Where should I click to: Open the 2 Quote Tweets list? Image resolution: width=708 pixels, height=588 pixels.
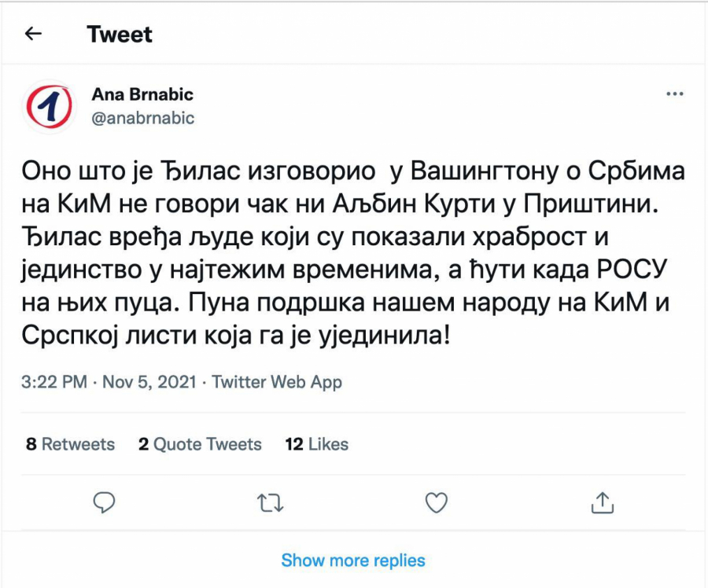[x=200, y=444]
